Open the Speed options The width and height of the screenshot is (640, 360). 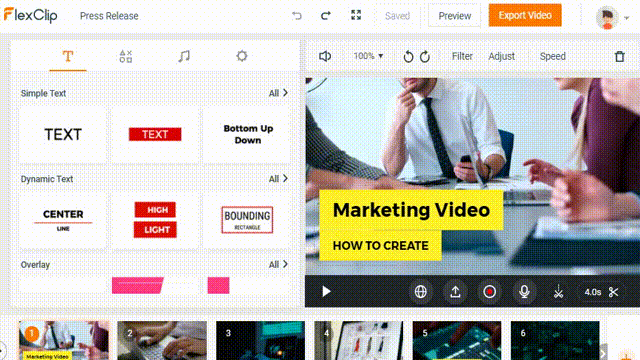pyautogui.click(x=553, y=56)
